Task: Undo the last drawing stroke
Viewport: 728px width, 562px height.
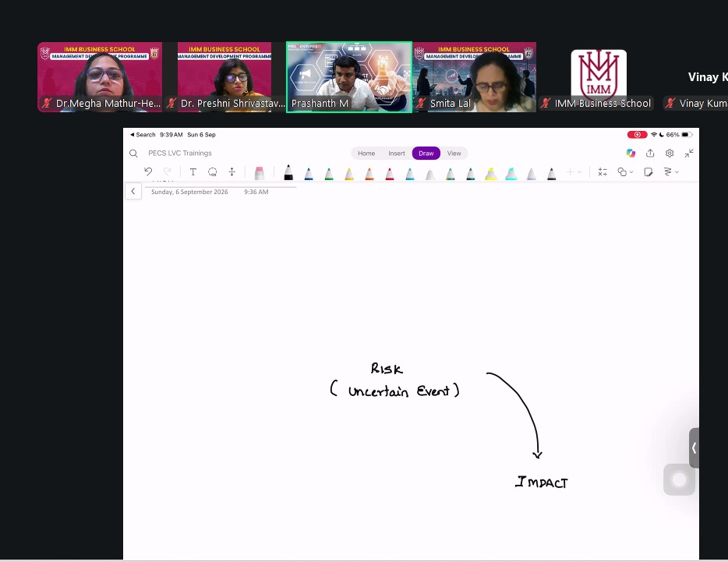Action: coord(148,171)
